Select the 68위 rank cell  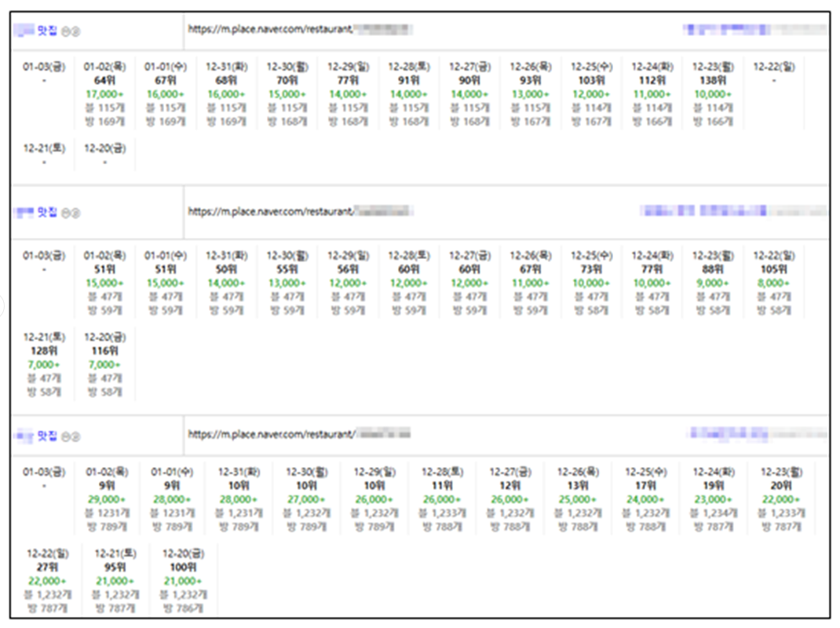(226, 80)
